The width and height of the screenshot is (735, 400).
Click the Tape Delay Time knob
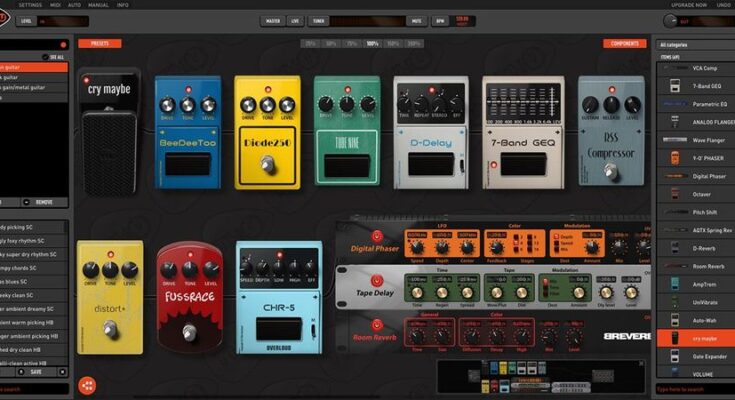point(417,293)
